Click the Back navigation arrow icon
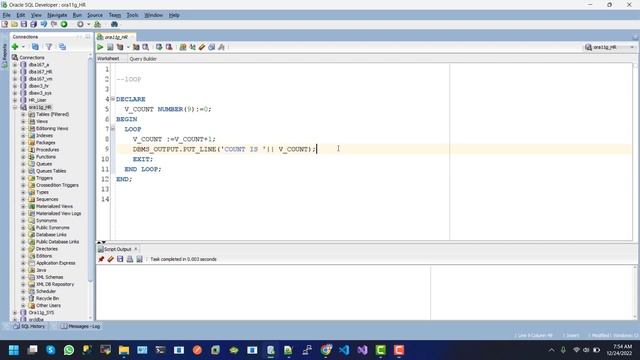This screenshot has height=360, width=640. (x=44, y=24)
